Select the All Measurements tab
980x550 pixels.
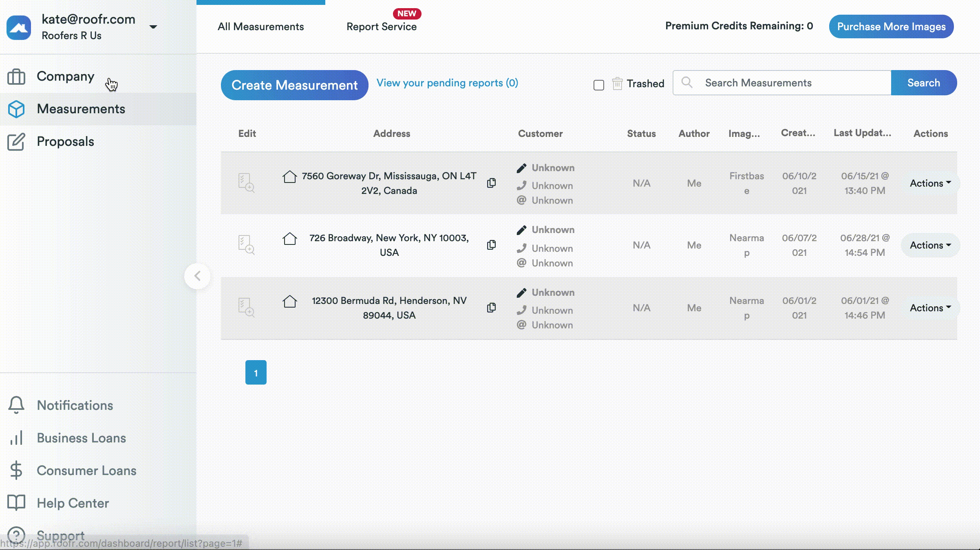260,26
